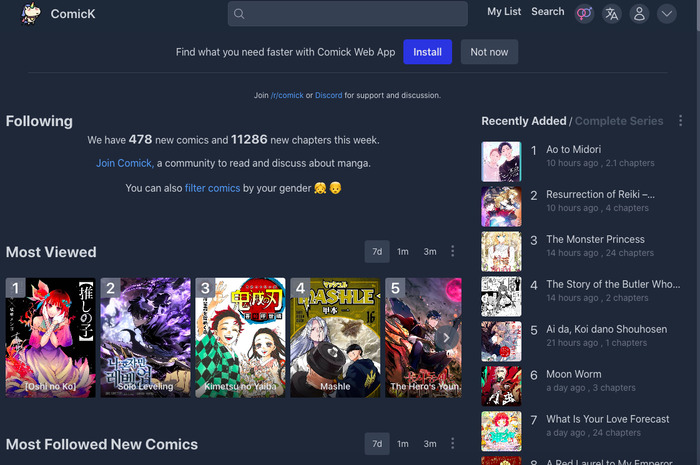Screen dimensions: 700x465
Task: Open the filter comics link
Action: click(x=212, y=188)
